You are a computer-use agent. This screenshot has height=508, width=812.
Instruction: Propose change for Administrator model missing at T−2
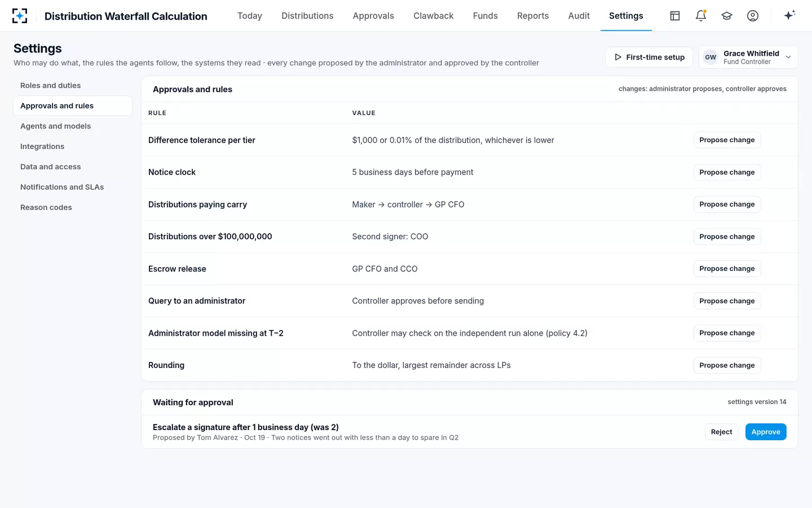click(727, 333)
